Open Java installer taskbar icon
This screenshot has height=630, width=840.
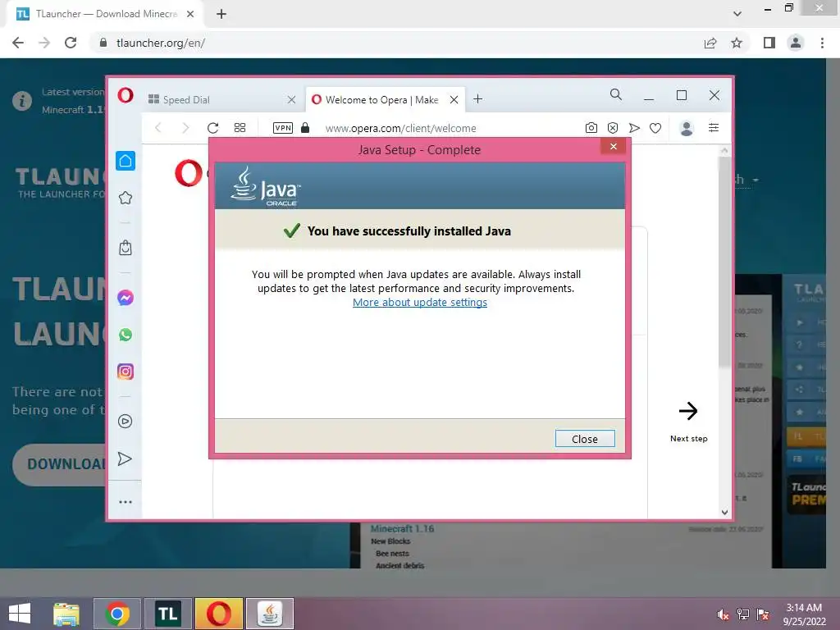[x=269, y=614]
